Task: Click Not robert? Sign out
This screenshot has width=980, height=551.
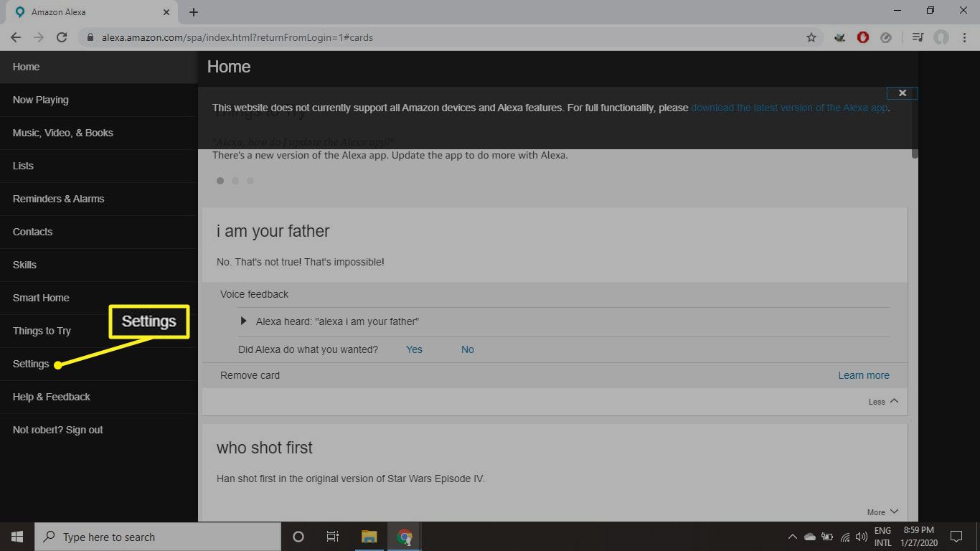Action: 98,430
